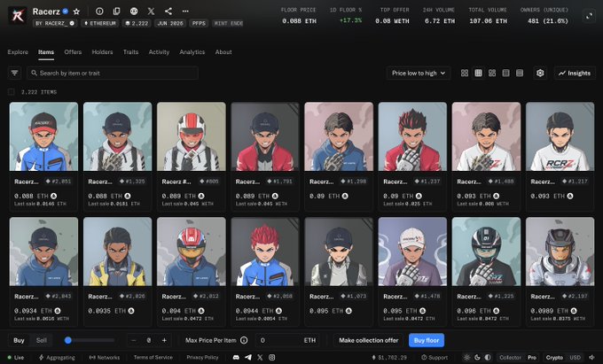Expand the stats fullscreen arrows icon

pos(589,16)
